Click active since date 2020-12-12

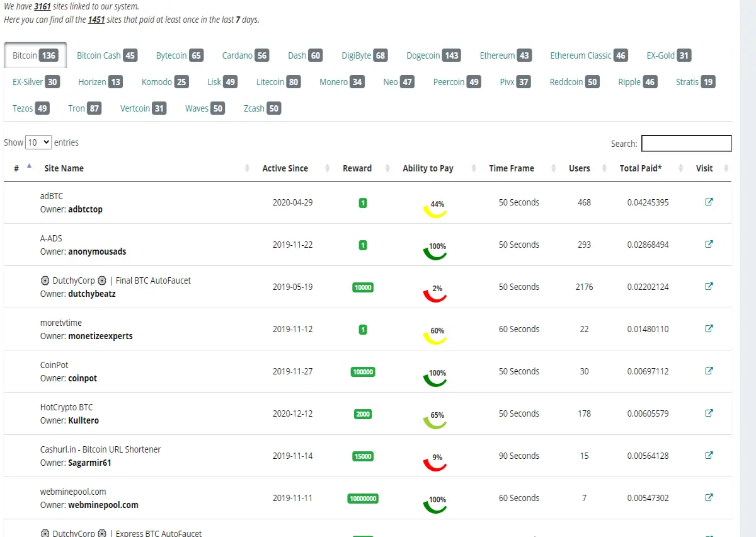(292, 413)
